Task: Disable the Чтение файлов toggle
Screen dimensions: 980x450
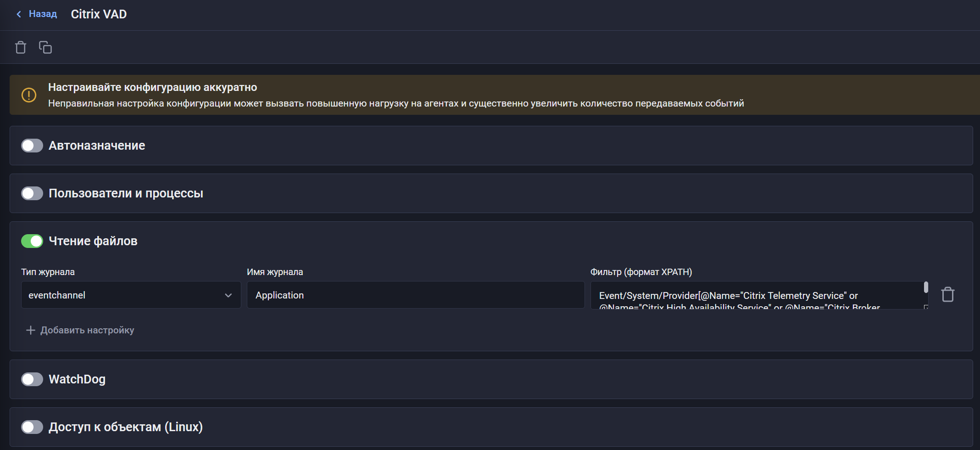Action: 32,241
